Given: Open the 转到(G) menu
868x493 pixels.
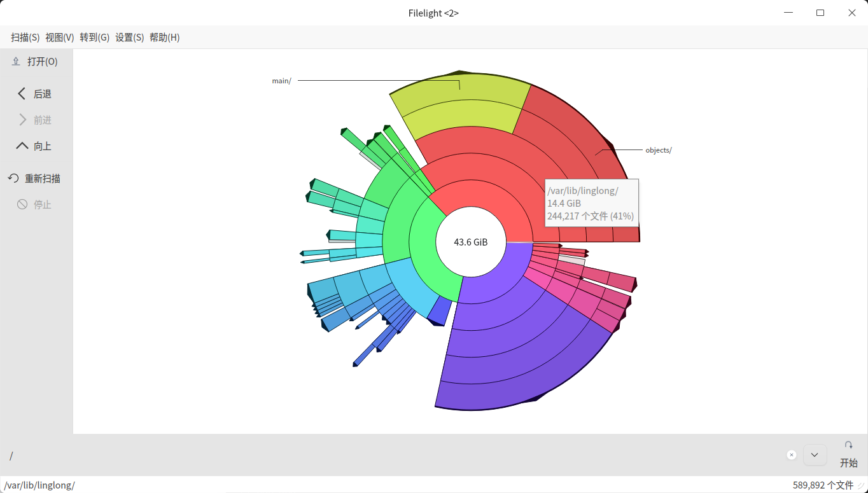Looking at the screenshot, I should coord(95,38).
